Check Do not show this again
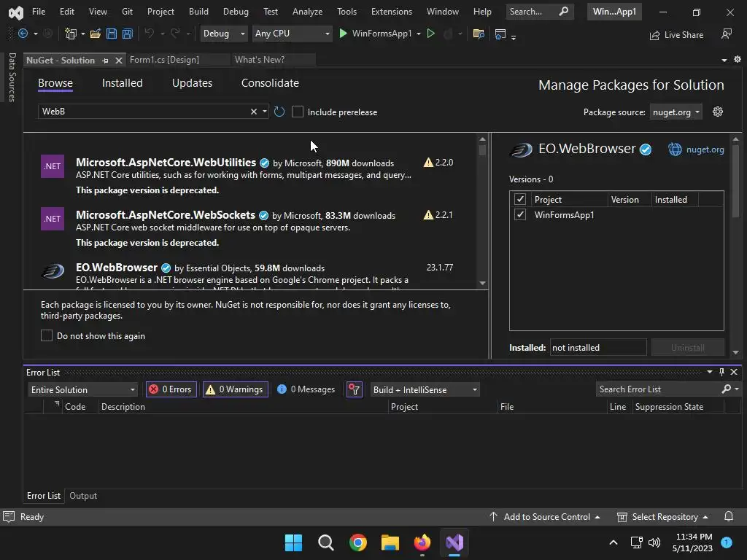 (47, 335)
